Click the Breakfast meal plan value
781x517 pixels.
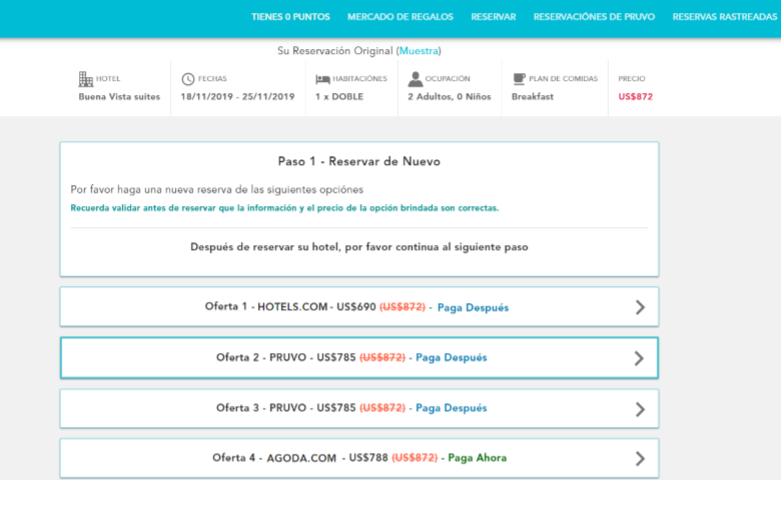(x=532, y=97)
